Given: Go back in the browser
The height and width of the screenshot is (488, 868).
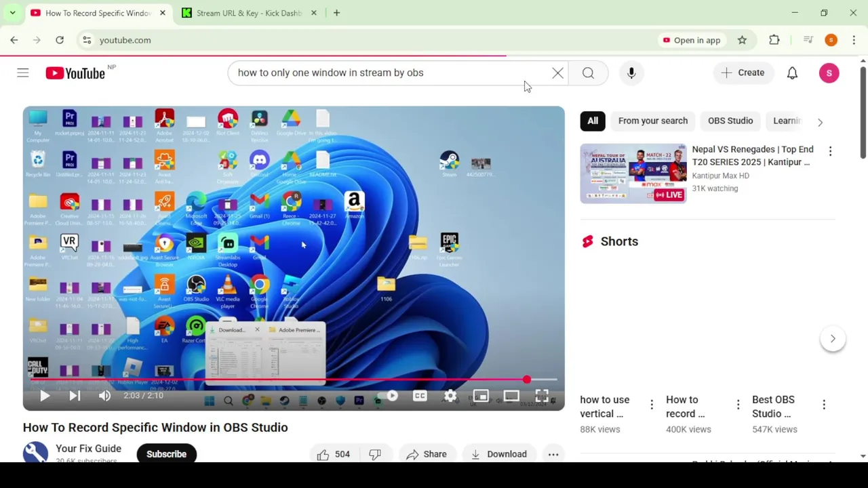Looking at the screenshot, I should tap(14, 40).
